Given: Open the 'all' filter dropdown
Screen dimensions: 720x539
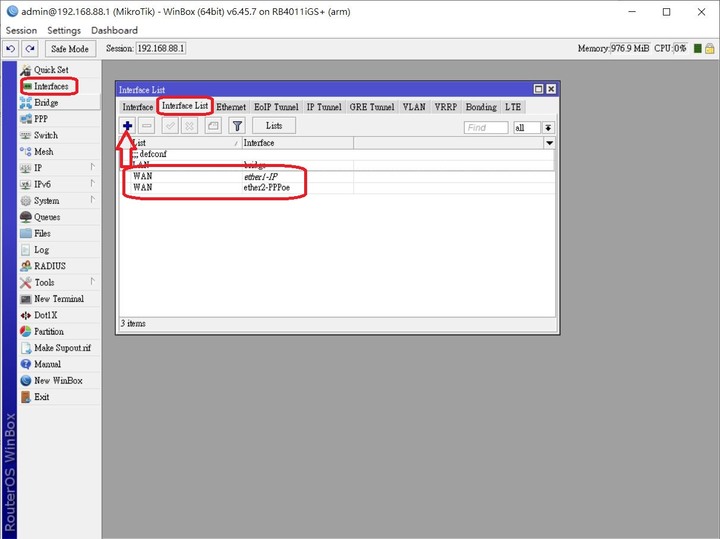Looking at the screenshot, I should [548, 128].
